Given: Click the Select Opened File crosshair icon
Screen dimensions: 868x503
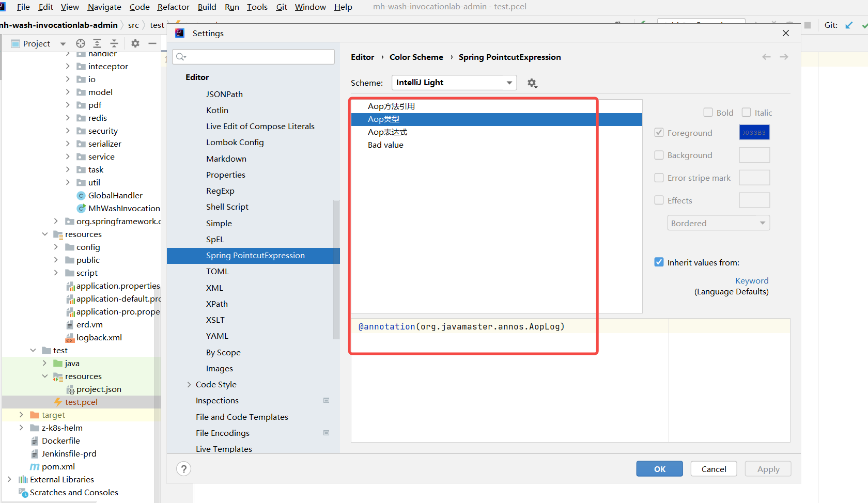Looking at the screenshot, I should [x=80, y=43].
